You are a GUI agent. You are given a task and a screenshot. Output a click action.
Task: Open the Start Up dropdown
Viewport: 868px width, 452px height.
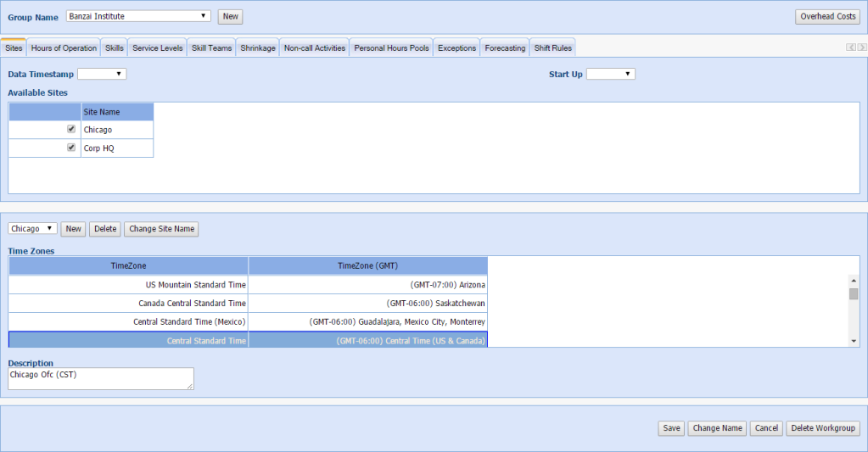click(611, 75)
